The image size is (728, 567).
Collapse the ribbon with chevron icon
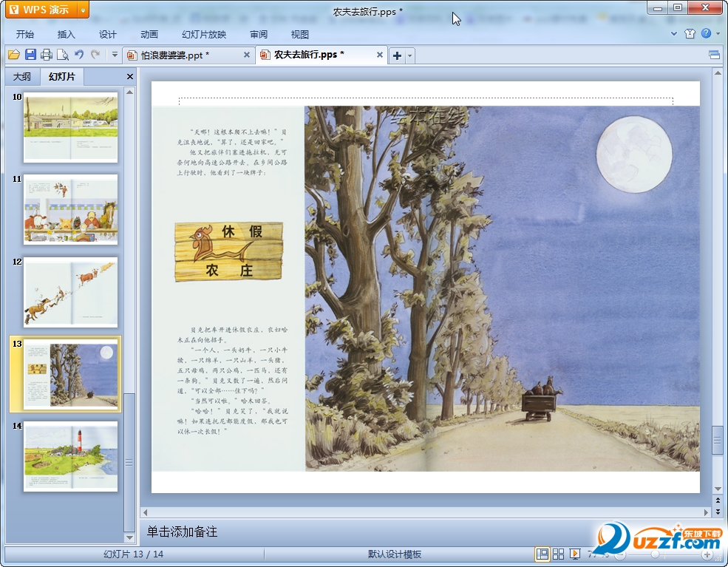click(674, 33)
